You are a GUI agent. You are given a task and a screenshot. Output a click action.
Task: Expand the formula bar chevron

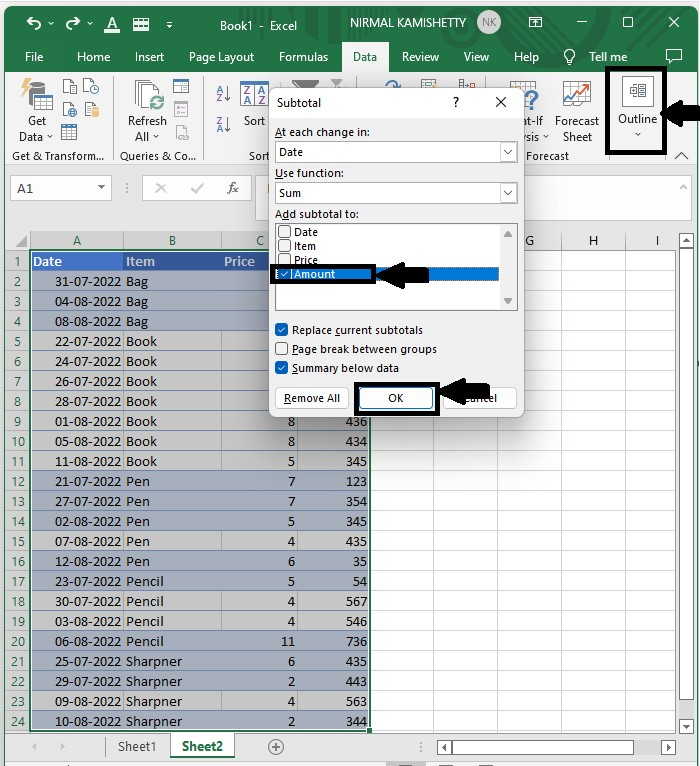(x=683, y=187)
